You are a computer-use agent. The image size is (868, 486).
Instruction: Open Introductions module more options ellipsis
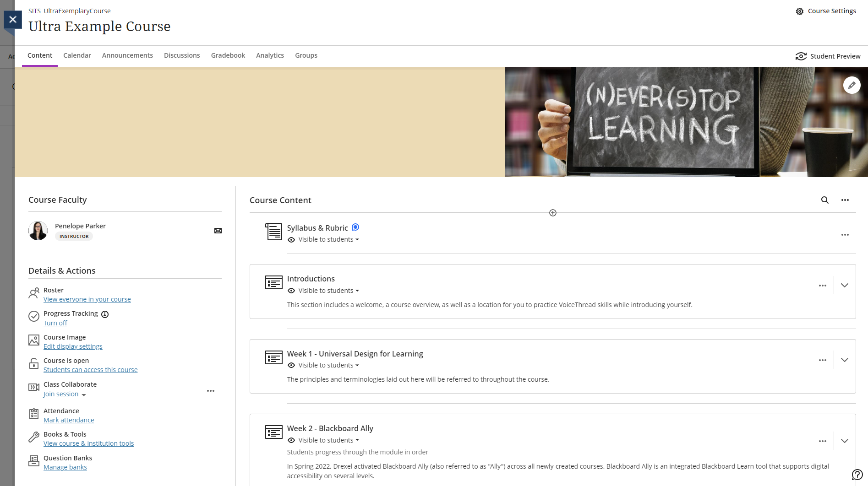(822, 286)
